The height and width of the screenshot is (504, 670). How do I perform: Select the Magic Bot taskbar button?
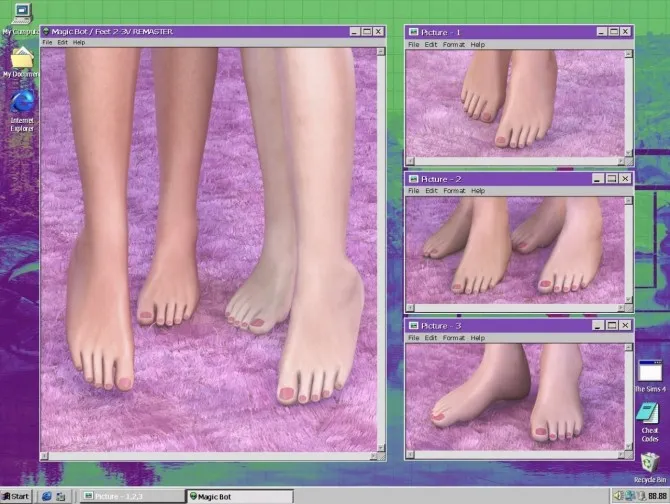point(240,496)
